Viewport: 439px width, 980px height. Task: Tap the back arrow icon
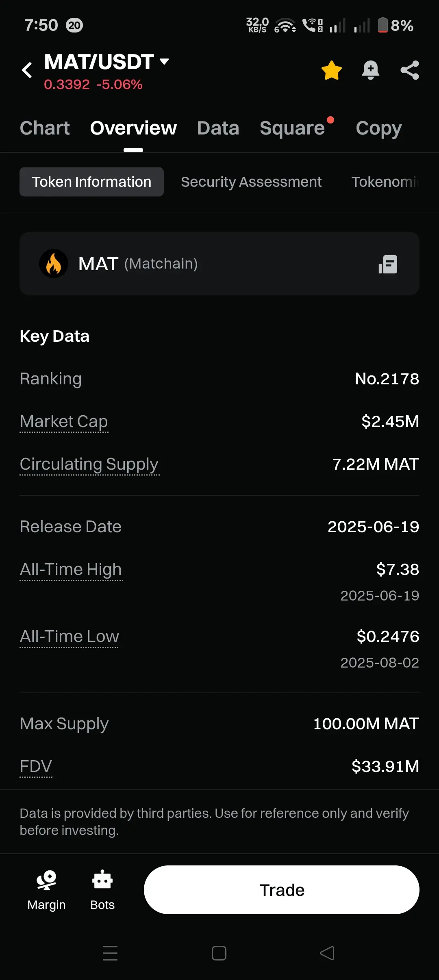tap(27, 70)
